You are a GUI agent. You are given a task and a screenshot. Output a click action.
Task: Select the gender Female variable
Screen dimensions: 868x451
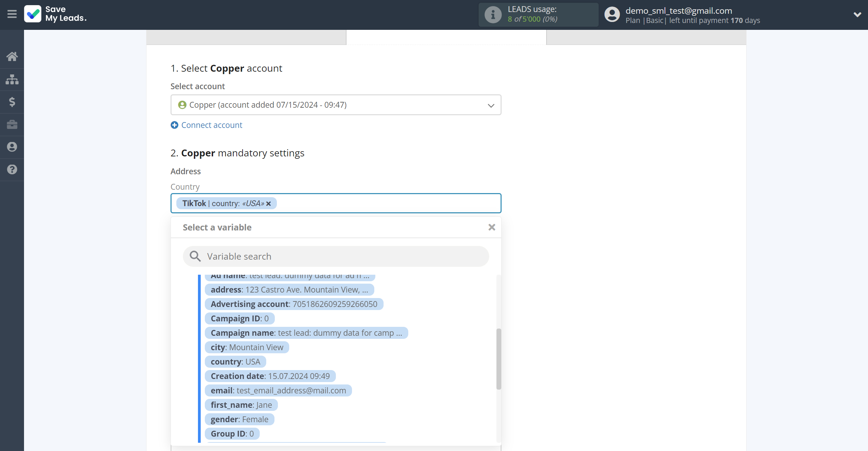[239, 419]
